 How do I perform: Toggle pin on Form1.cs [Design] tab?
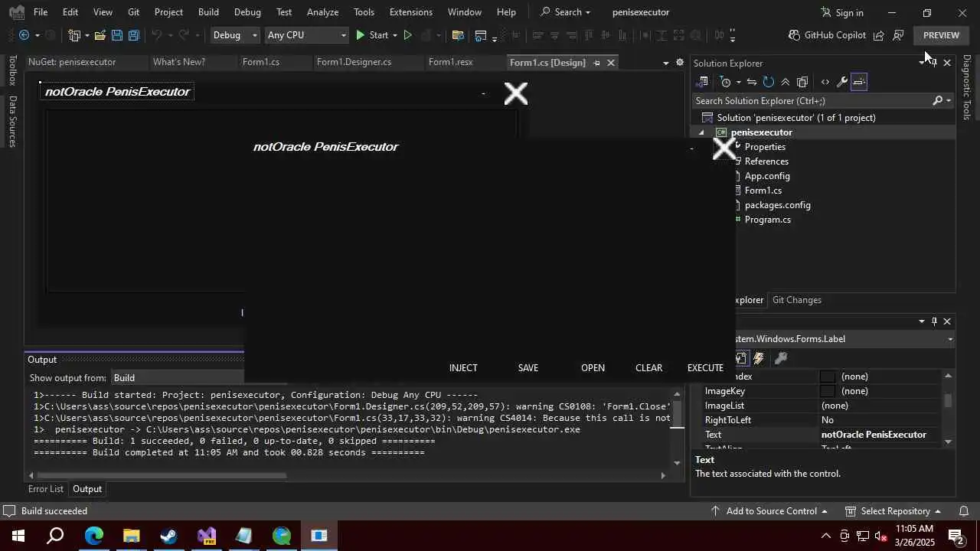(596, 63)
